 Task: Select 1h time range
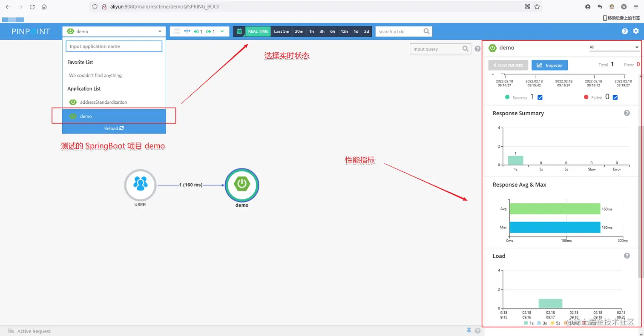312,31
